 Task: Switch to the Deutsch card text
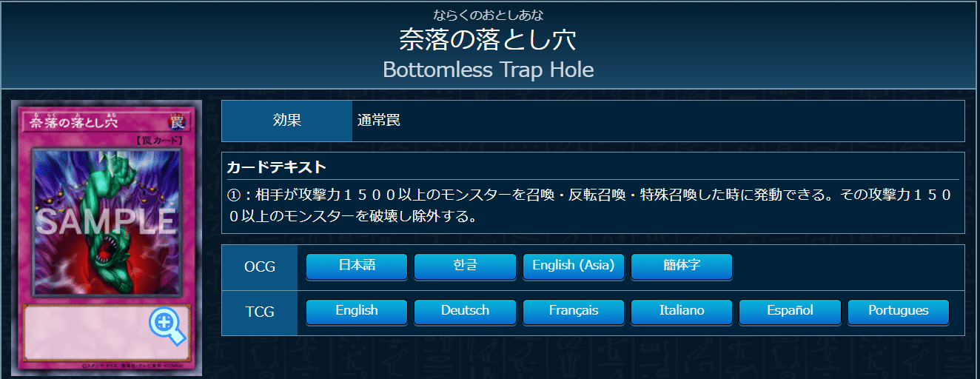(465, 312)
